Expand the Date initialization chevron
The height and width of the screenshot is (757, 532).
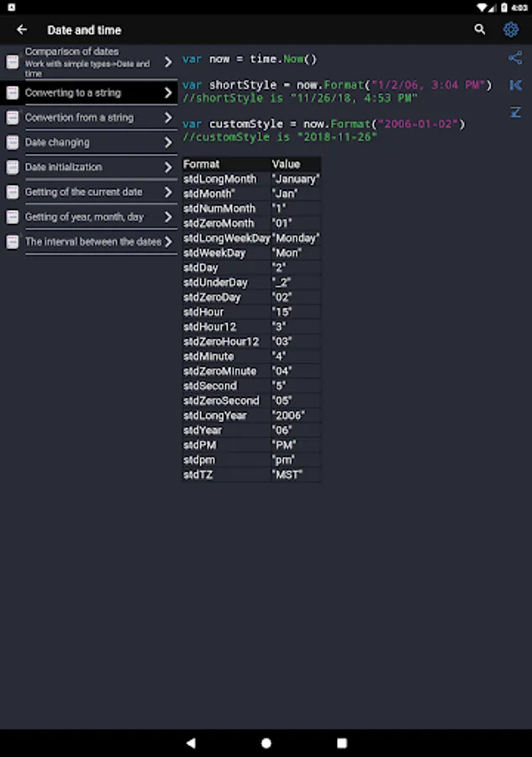click(168, 167)
